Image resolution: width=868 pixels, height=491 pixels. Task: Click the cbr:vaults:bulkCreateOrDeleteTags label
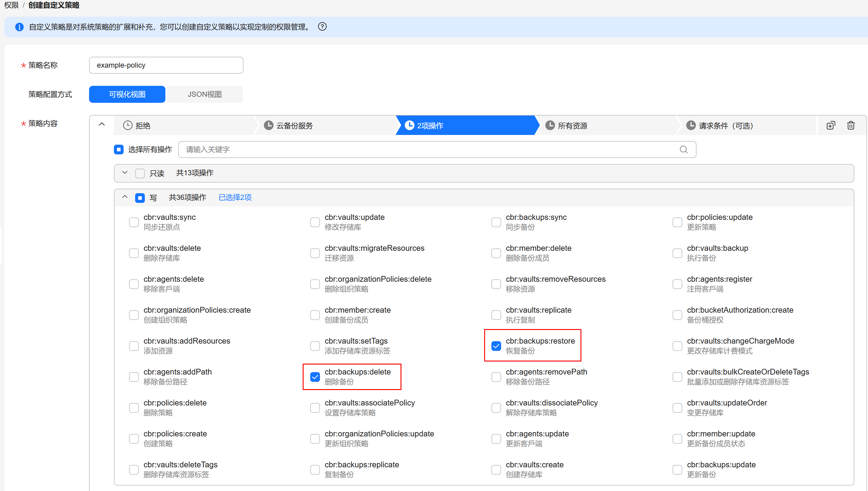point(748,372)
